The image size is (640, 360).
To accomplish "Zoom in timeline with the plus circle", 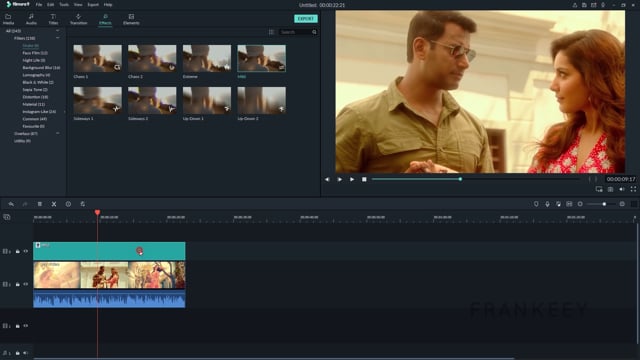I will point(622,204).
